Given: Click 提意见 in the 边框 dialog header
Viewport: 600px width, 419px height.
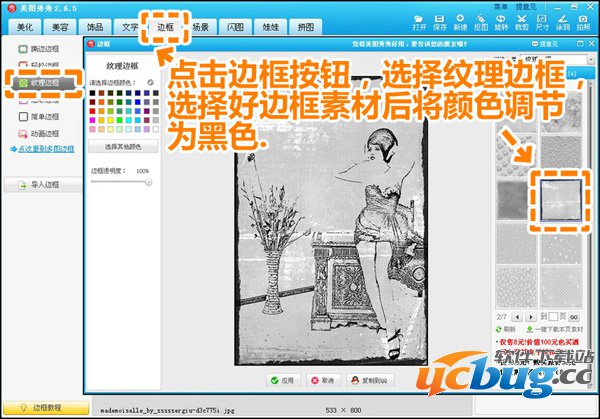Looking at the screenshot, I should pyautogui.click(x=545, y=44).
